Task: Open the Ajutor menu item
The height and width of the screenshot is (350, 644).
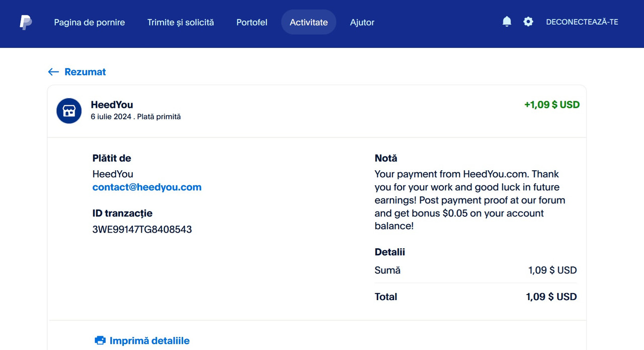Action: click(x=362, y=22)
